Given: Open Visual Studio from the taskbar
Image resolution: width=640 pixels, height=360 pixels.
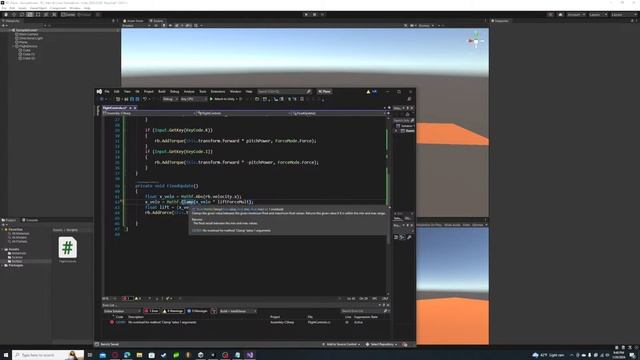Looking at the screenshot, I should click(x=250, y=355).
